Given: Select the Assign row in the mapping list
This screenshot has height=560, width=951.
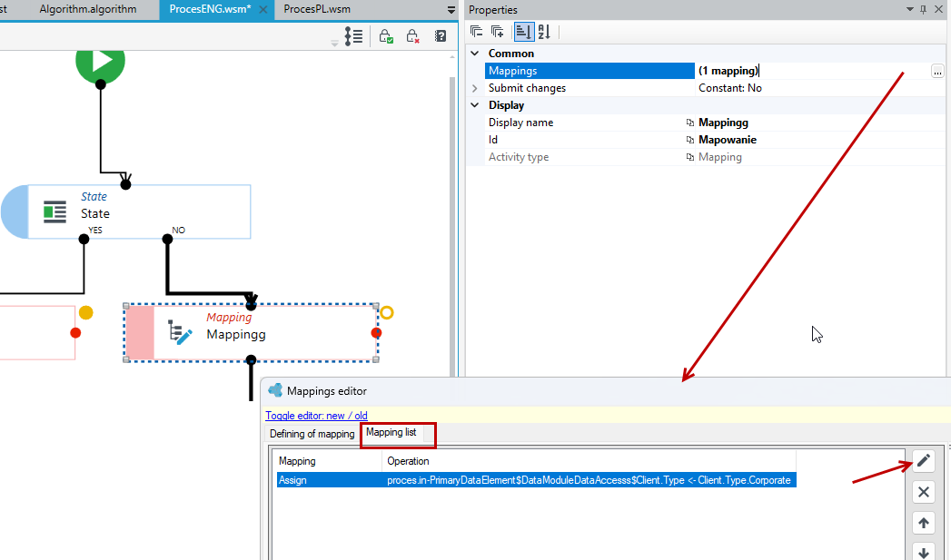Looking at the screenshot, I should [537, 480].
